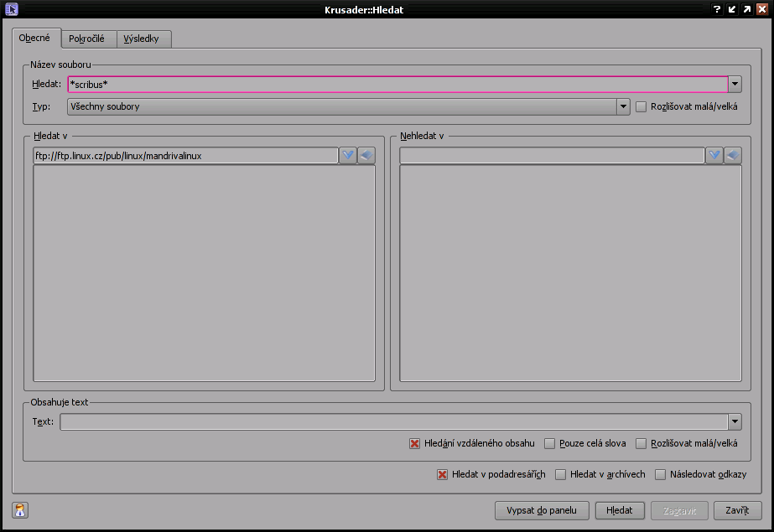Uncheck 'Hledání vzdáleného obsahu' option
Screen dimensions: 774x532
415,444
